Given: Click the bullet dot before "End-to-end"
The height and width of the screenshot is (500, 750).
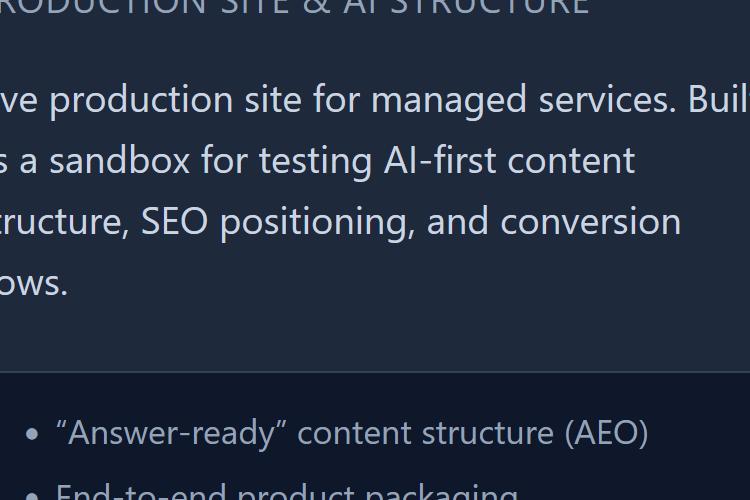Looking at the screenshot, I should pyautogui.click(x=33, y=494).
